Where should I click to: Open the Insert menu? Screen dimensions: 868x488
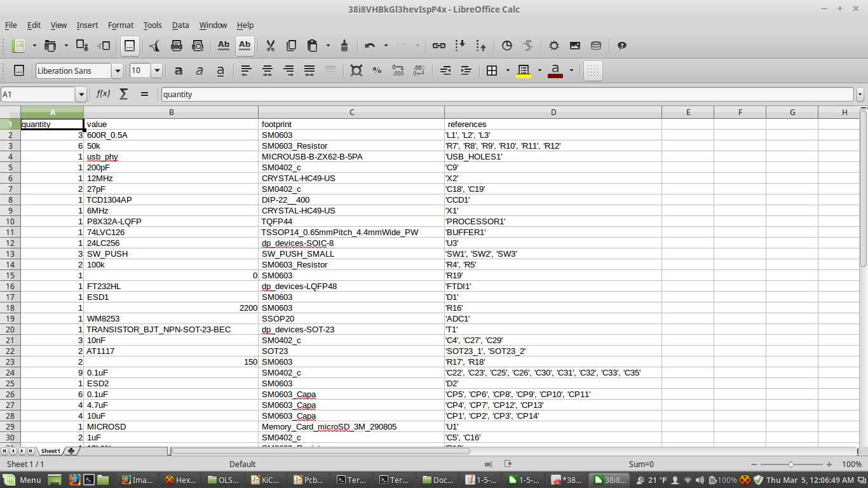click(87, 25)
